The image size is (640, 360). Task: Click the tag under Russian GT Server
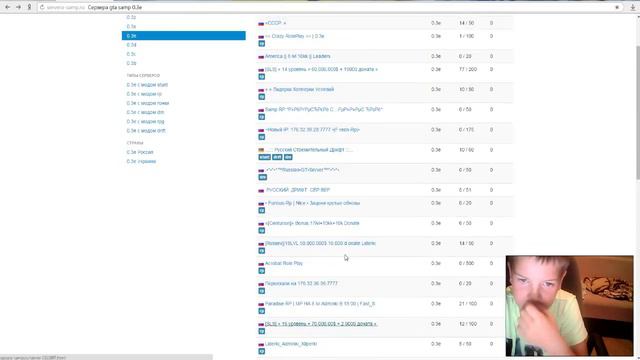click(262, 178)
